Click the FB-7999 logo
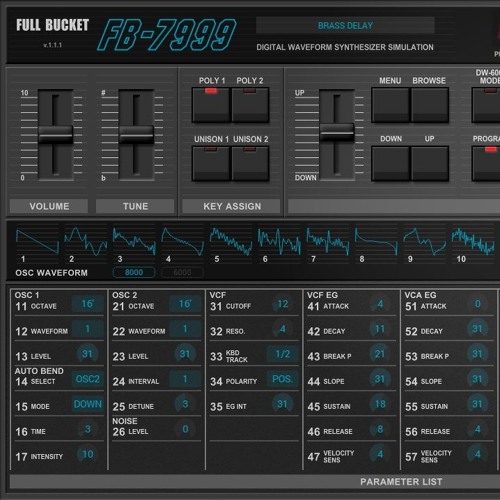The width and height of the screenshot is (500, 500). (x=166, y=35)
